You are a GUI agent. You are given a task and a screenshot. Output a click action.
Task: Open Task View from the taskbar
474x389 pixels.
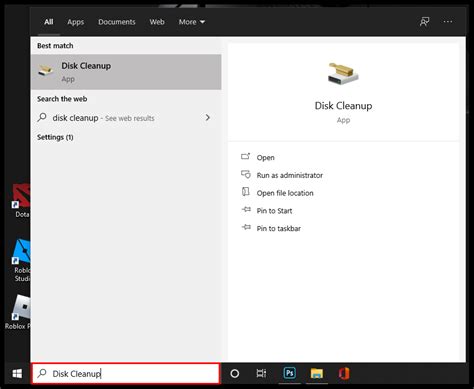click(x=261, y=373)
